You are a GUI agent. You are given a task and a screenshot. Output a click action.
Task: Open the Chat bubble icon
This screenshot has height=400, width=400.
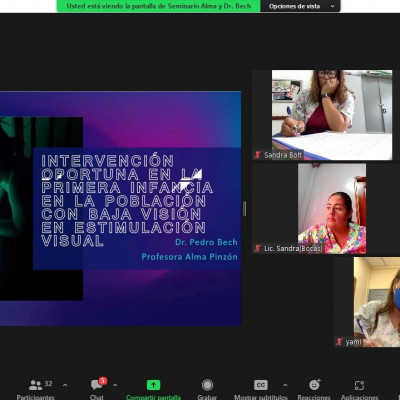tap(96, 385)
